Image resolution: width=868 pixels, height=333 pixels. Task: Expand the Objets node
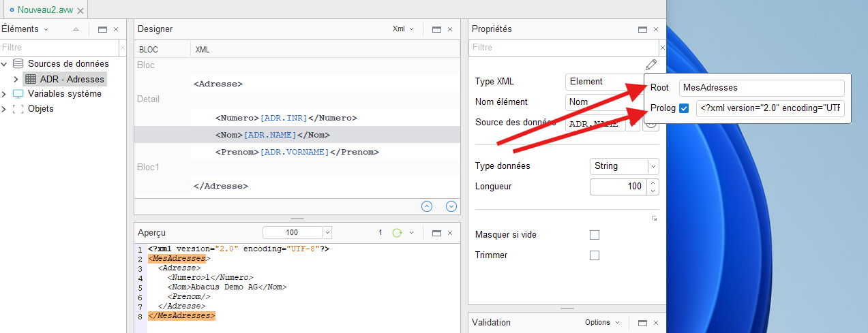[x=5, y=109]
